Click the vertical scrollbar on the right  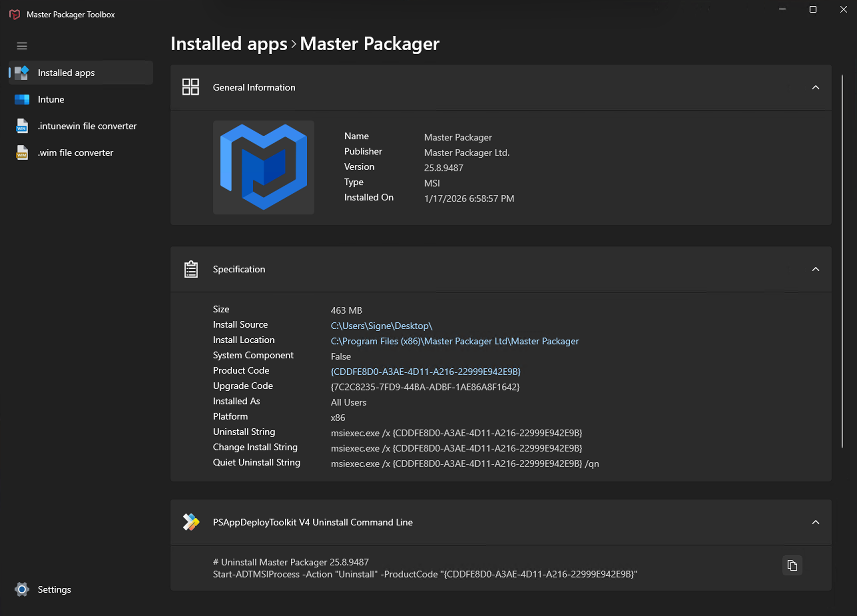[x=842, y=261]
